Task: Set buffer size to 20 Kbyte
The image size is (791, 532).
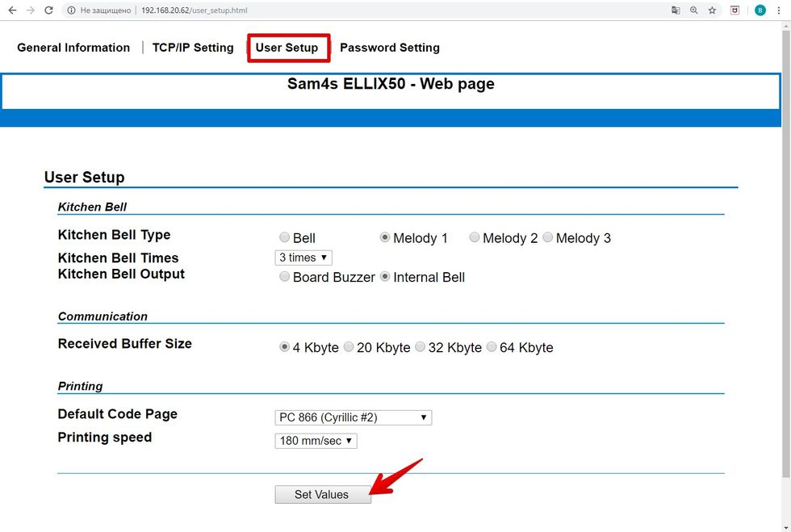Action: [x=349, y=347]
